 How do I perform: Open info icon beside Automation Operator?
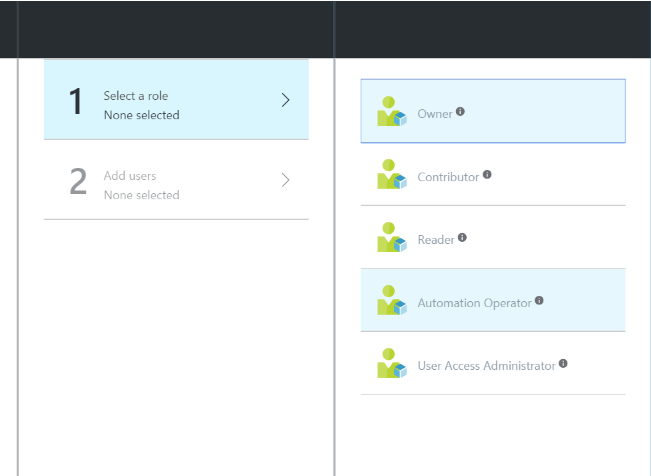tap(539, 300)
